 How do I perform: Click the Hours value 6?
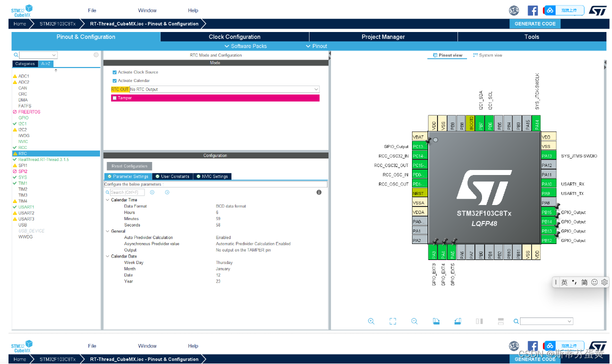[x=217, y=212]
